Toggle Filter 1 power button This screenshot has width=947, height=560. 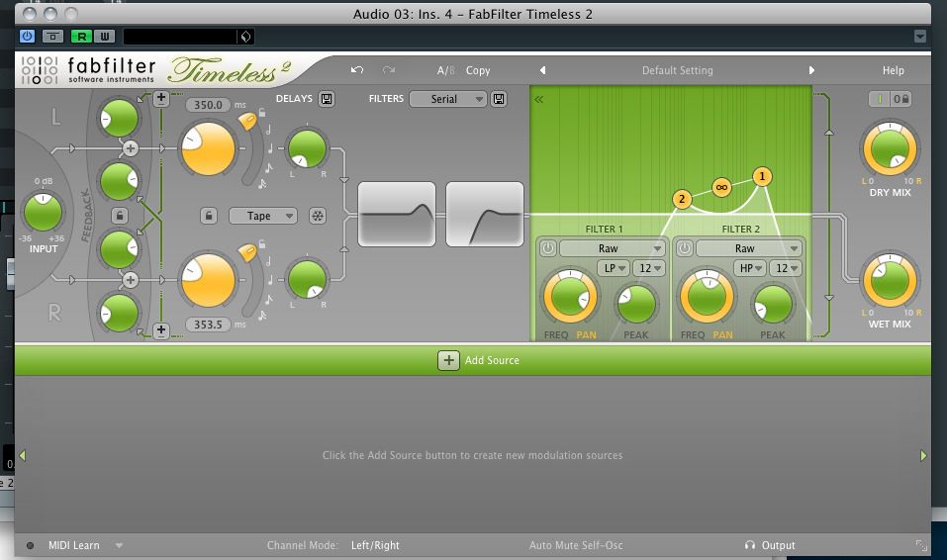click(x=548, y=248)
